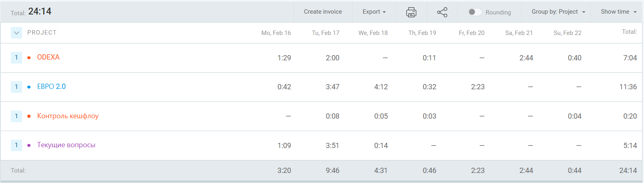Toggle the Rounding switch

pyautogui.click(x=475, y=12)
